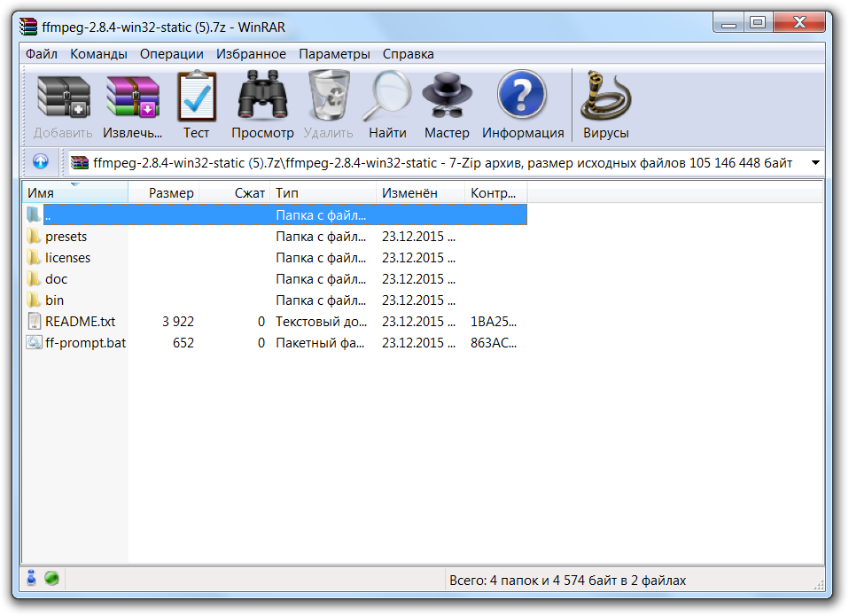Go up one folder level arrow

(x=40, y=162)
